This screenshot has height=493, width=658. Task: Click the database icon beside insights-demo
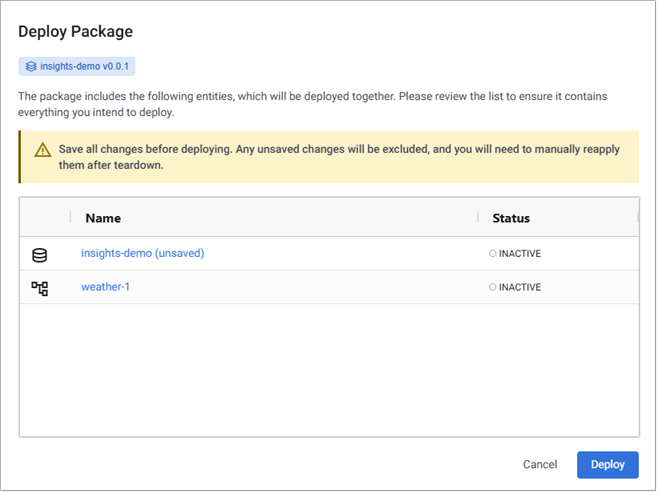pos(40,254)
